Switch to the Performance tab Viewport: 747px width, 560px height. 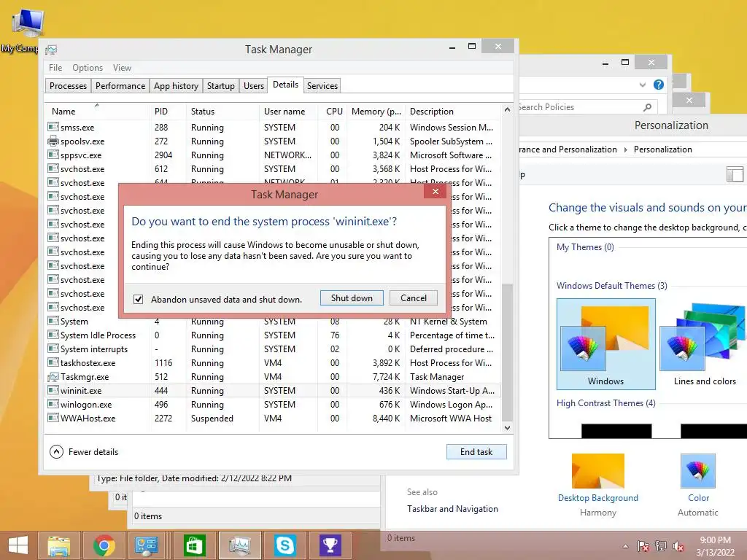120,86
